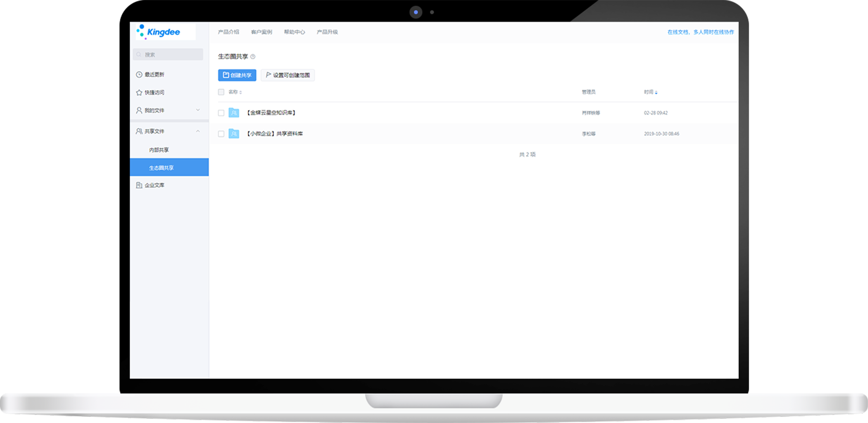Click the 设置可创建范围 button

click(x=288, y=75)
